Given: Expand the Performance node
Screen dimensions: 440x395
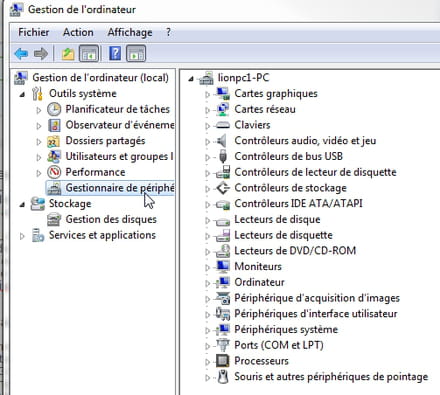Looking at the screenshot, I should click(x=39, y=173).
